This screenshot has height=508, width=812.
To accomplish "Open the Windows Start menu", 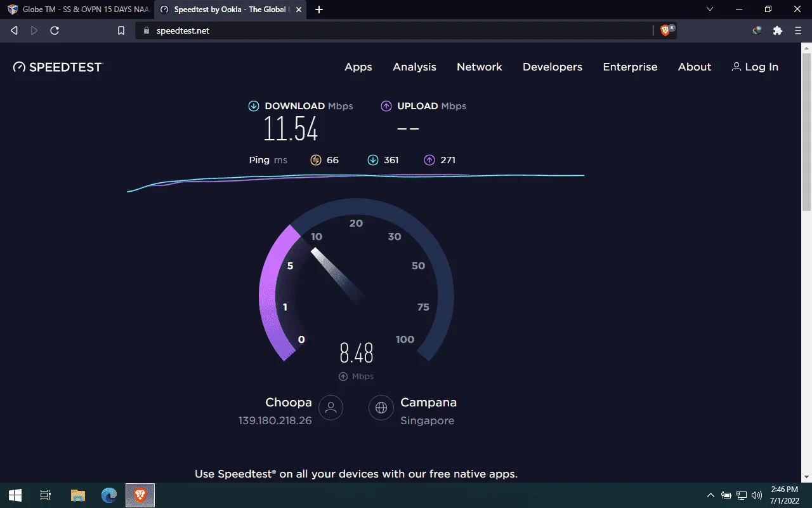I will [x=15, y=495].
